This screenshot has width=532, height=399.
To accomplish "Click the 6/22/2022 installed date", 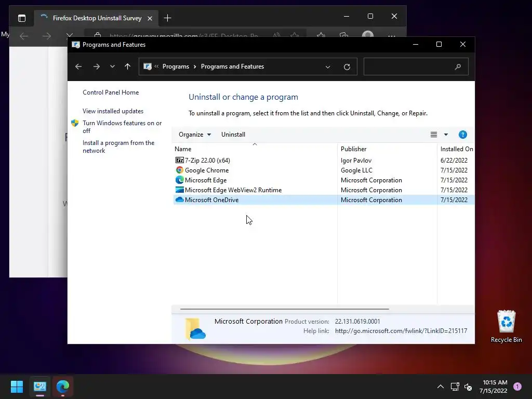I will 454,161.
